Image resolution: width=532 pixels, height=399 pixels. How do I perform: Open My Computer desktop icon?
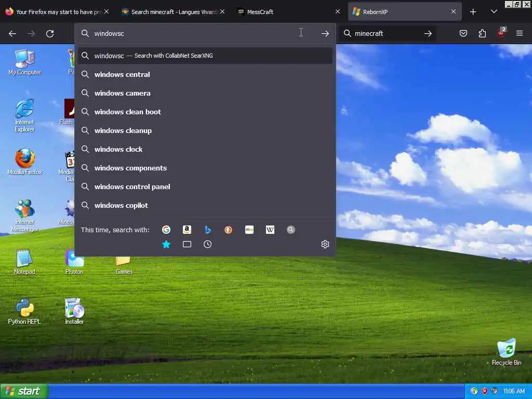point(24,62)
